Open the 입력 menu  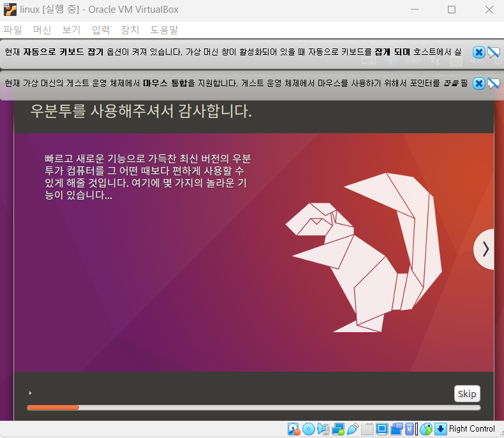pos(101,30)
